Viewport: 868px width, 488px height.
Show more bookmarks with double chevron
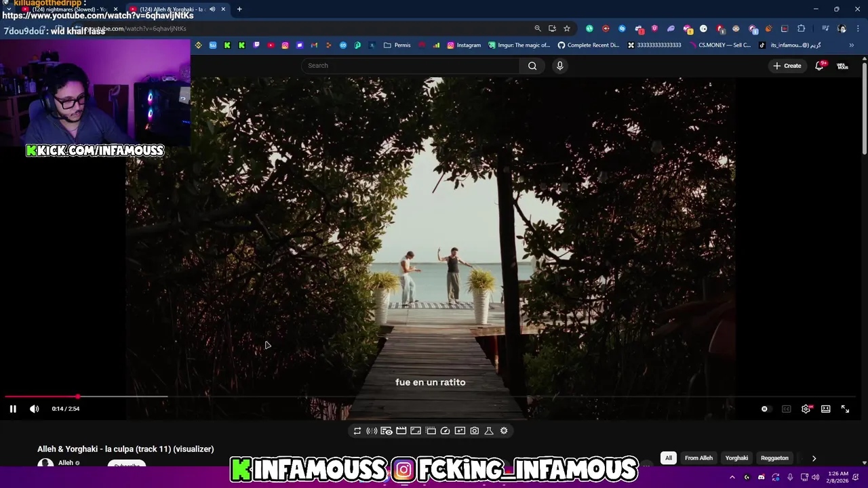pos(852,45)
